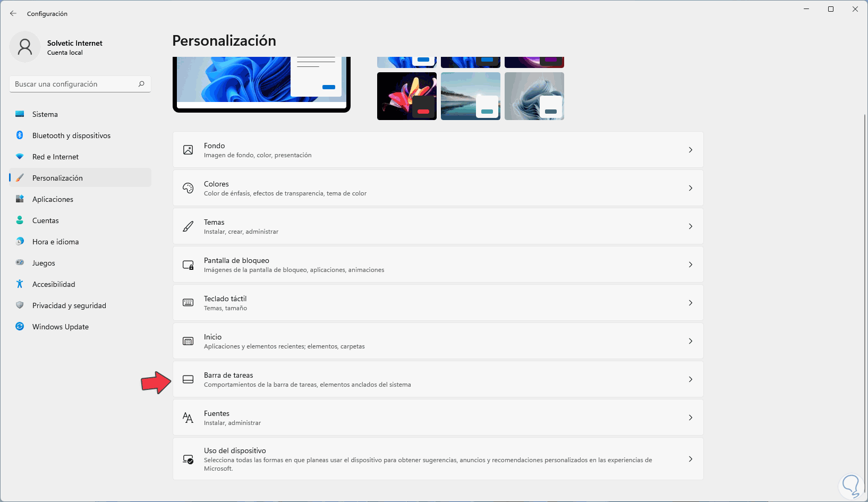Open the Sistema settings section
Image resolution: width=868 pixels, height=502 pixels.
pyautogui.click(x=80, y=114)
